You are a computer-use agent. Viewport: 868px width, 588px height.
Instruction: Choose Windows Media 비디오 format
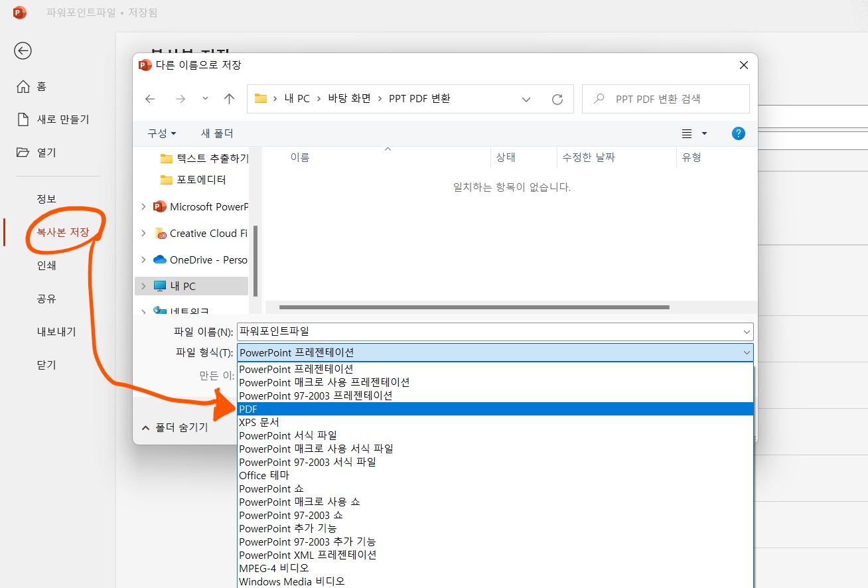[x=495, y=581]
